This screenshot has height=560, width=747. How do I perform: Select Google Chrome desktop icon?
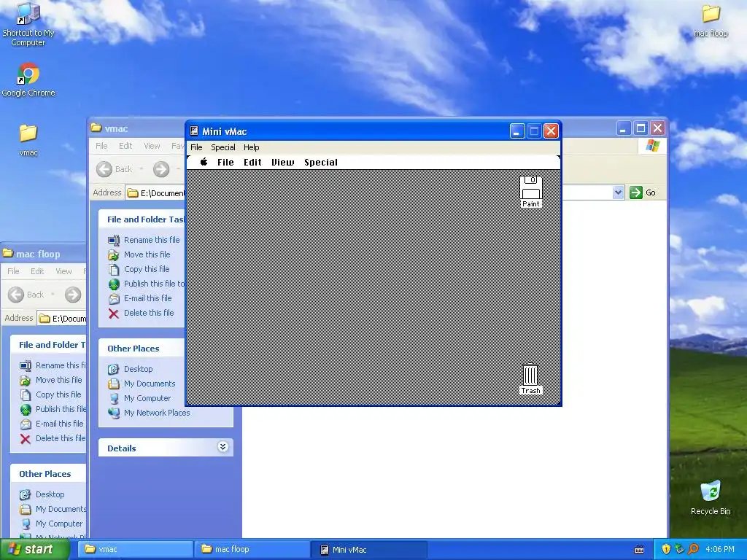(x=28, y=79)
